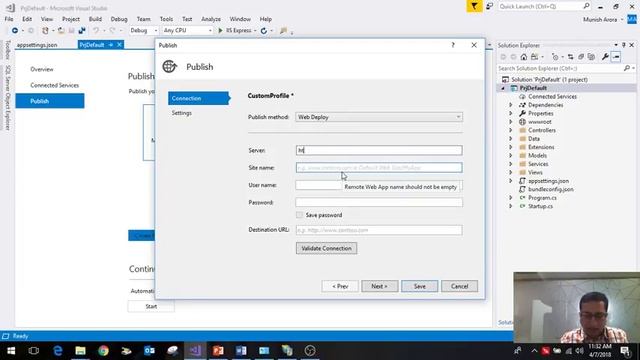Click the Pending Changes Filter clock icon
The height and width of the screenshot is (360, 640).
pos(555,57)
